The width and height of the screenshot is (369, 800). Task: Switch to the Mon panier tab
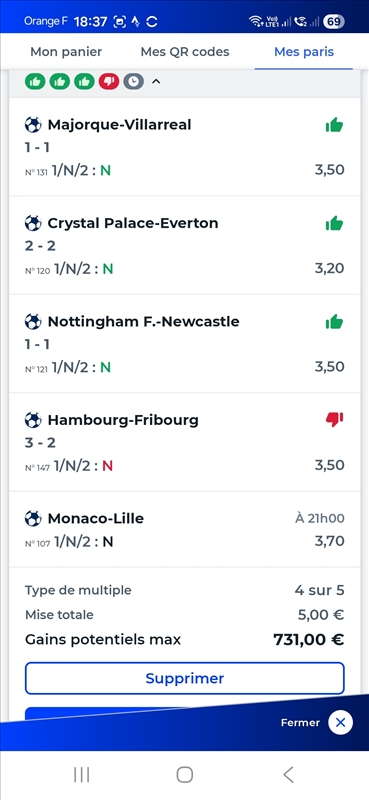(x=66, y=52)
